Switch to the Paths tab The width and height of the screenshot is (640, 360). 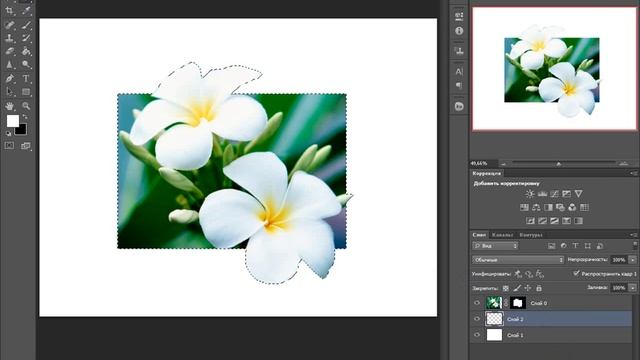click(531, 235)
